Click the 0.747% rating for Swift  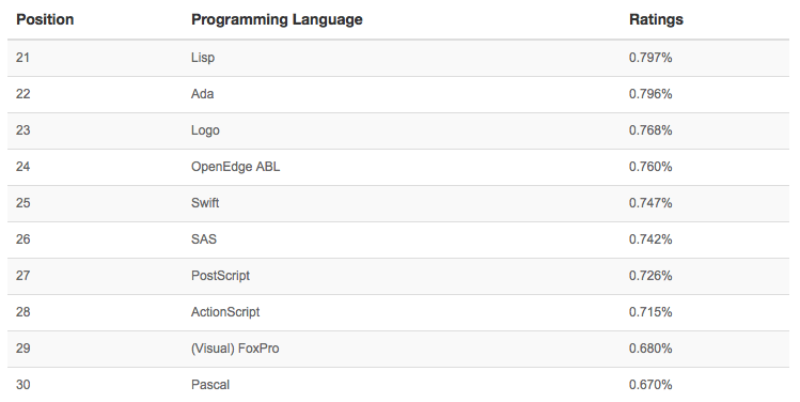click(650, 203)
